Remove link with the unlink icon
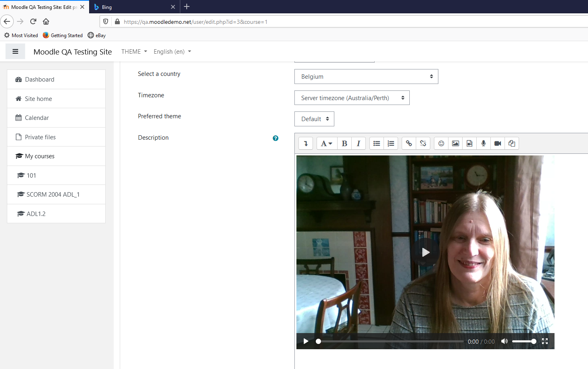588x369 pixels. click(x=423, y=143)
